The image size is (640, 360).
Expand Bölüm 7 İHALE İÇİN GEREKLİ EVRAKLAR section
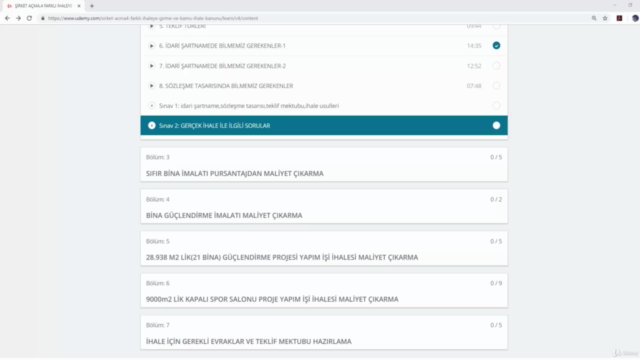[324, 333]
